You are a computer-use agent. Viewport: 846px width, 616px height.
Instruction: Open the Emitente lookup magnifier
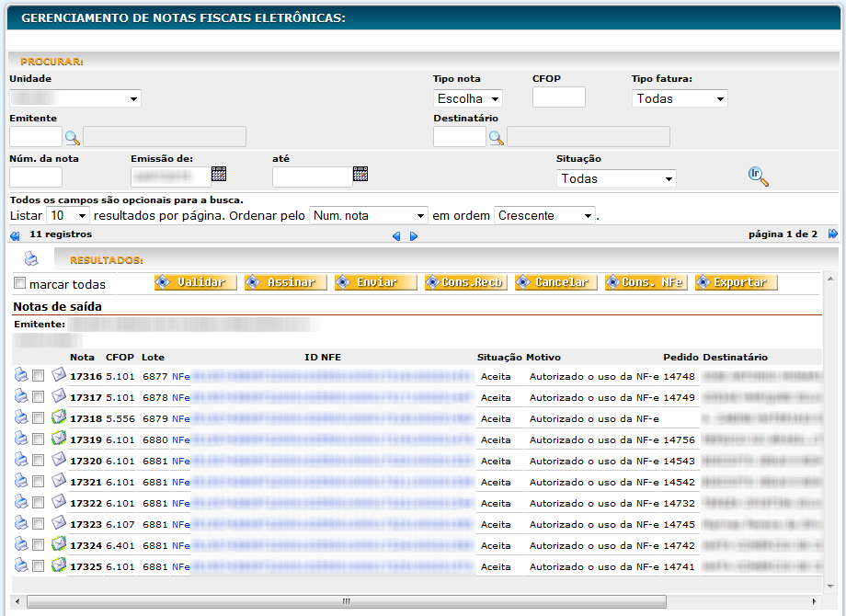73,138
